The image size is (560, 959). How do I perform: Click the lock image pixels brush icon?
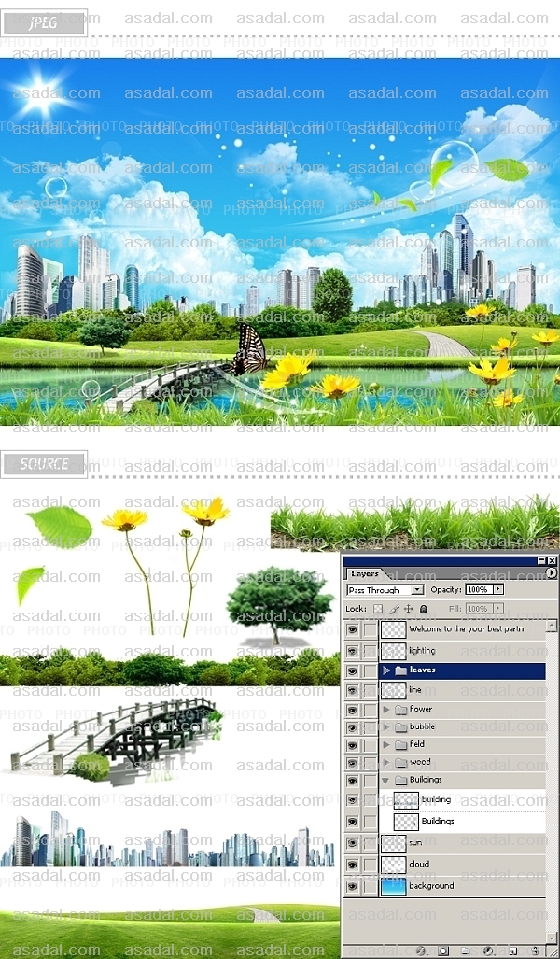tap(393, 609)
